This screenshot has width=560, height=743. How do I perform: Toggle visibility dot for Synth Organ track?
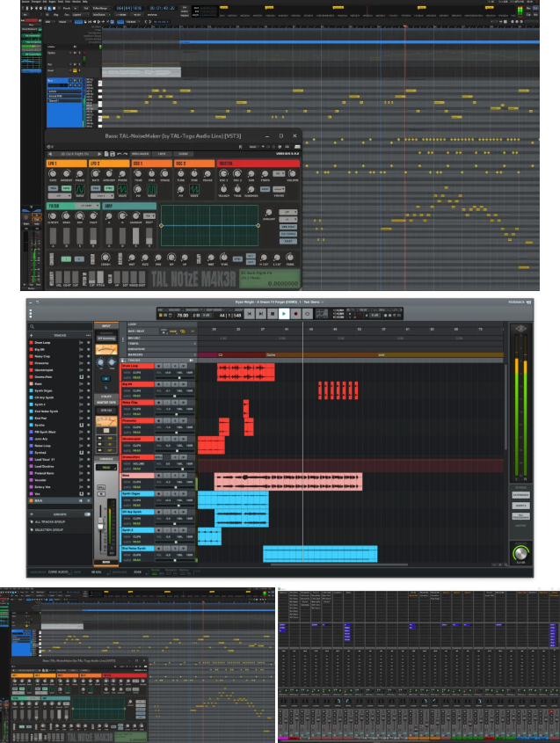pos(88,391)
